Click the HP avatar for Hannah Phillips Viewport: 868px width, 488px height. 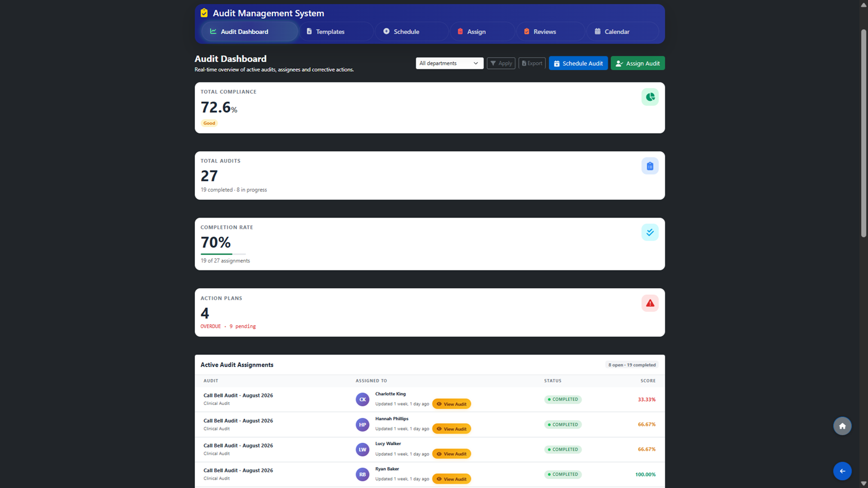point(362,425)
